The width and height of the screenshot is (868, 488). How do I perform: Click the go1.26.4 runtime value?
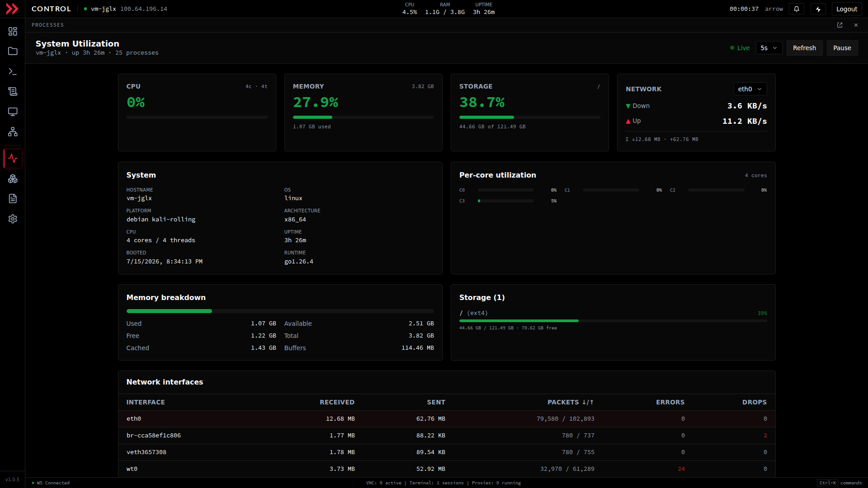[x=298, y=262]
